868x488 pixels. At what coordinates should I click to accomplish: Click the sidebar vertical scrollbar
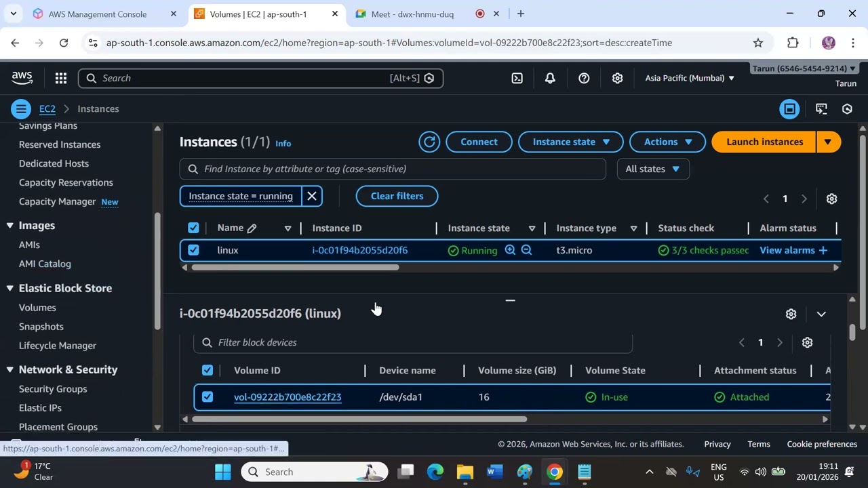[x=157, y=271]
